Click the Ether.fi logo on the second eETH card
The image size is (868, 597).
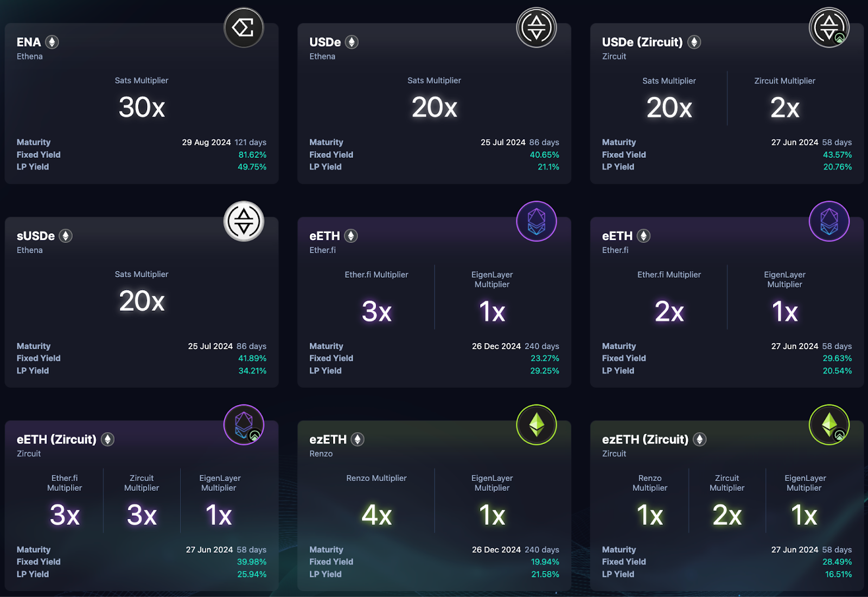829,221
